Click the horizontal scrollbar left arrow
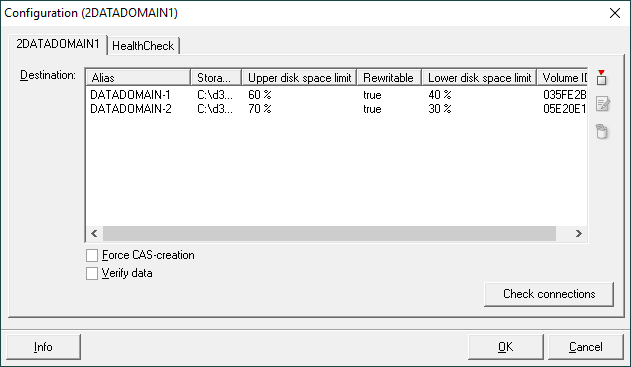 [x=94, y=233]
